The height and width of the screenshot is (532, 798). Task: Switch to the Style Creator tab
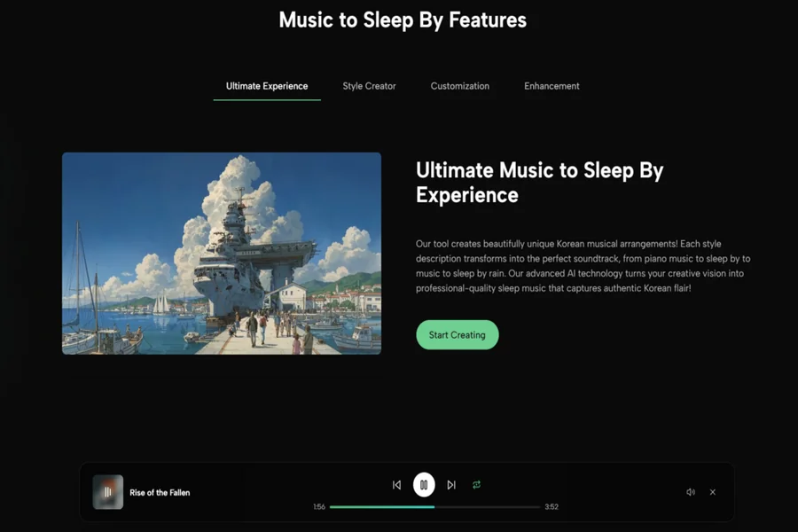pyautogui.click(x=369, y=86)
